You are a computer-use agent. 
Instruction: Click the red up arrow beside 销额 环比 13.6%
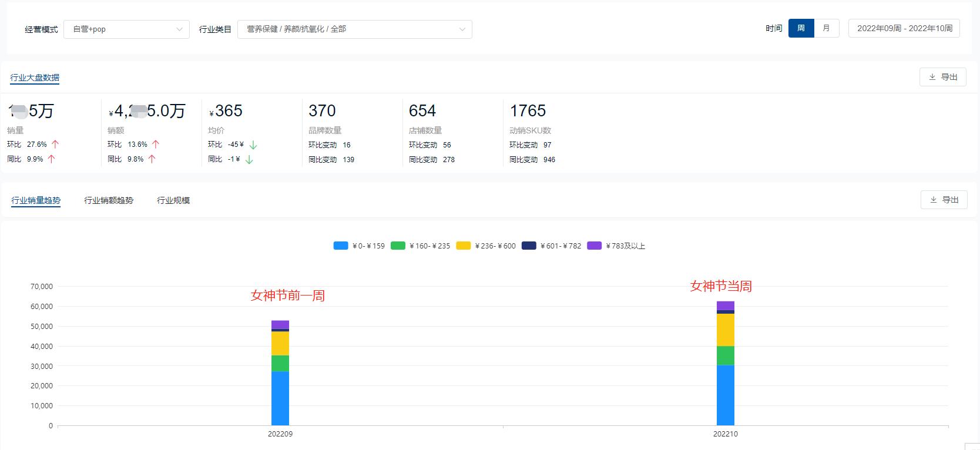click(156, 144)
